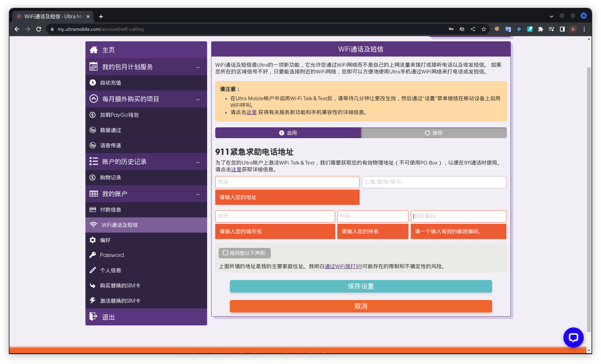Click the lightning icon beside 激活替换的SIM卡

point(93,300)
